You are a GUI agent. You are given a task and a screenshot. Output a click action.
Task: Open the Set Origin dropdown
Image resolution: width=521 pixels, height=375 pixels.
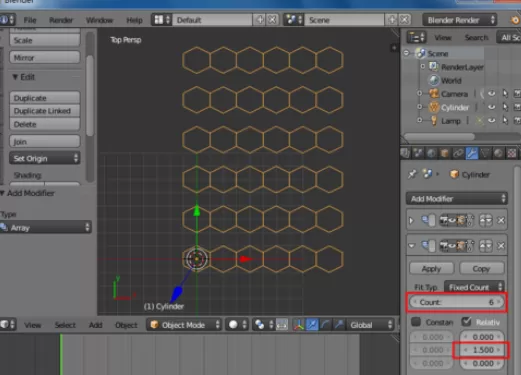coord(45,158)
